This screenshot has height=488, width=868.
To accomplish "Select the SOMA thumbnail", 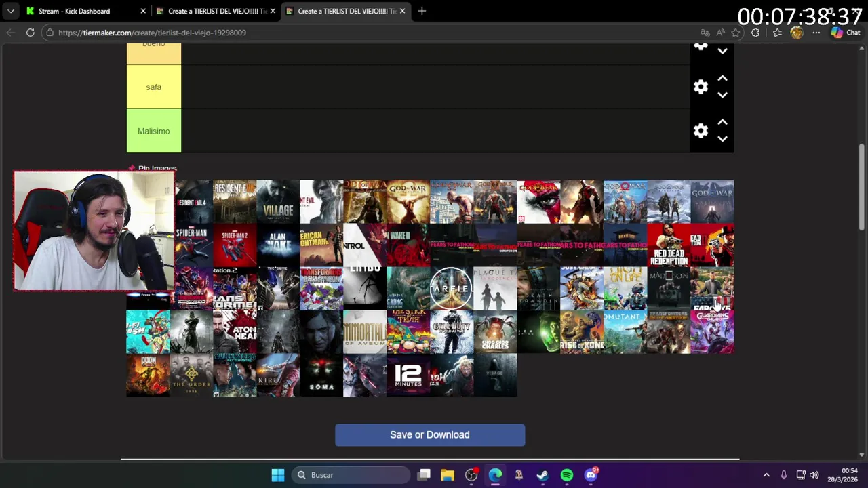I will [321, 375].
